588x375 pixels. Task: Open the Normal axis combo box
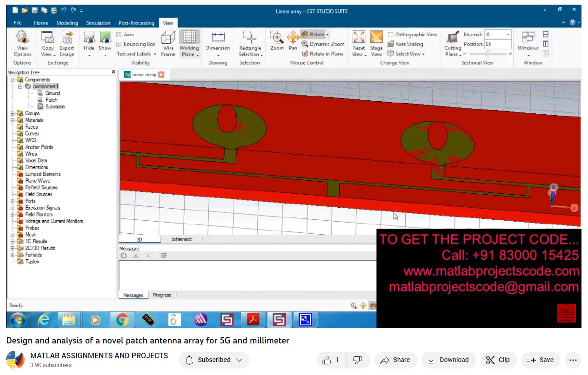tap(498, 34)
